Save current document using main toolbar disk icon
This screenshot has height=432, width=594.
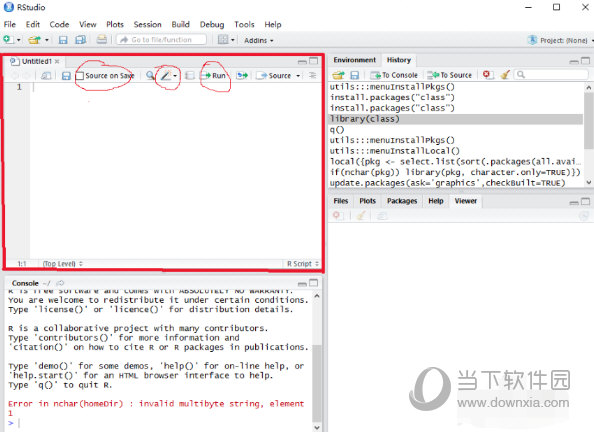click(63, 39)
